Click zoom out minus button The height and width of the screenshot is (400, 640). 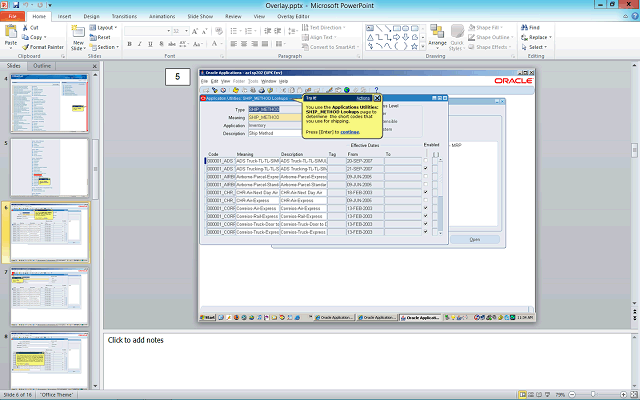click(x=572, y=395)
